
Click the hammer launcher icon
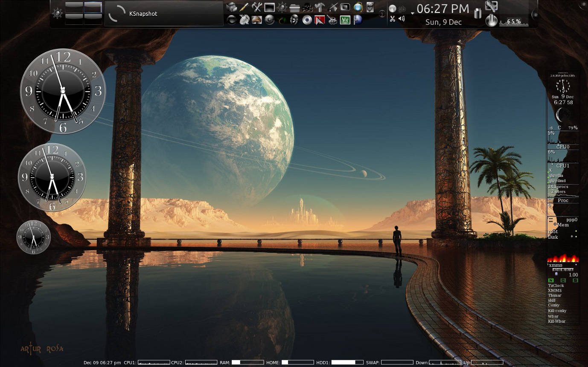[x=320, y=7]
